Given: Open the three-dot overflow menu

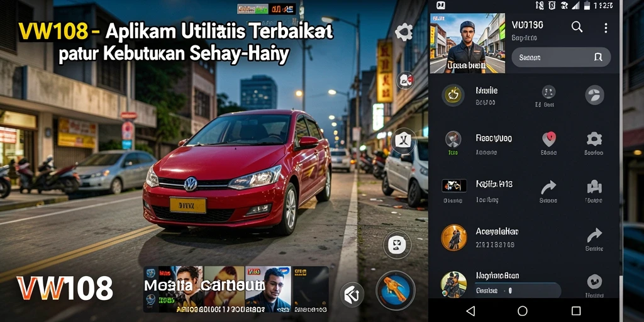Looking at the screenshot, I should (x=606, y=28).
